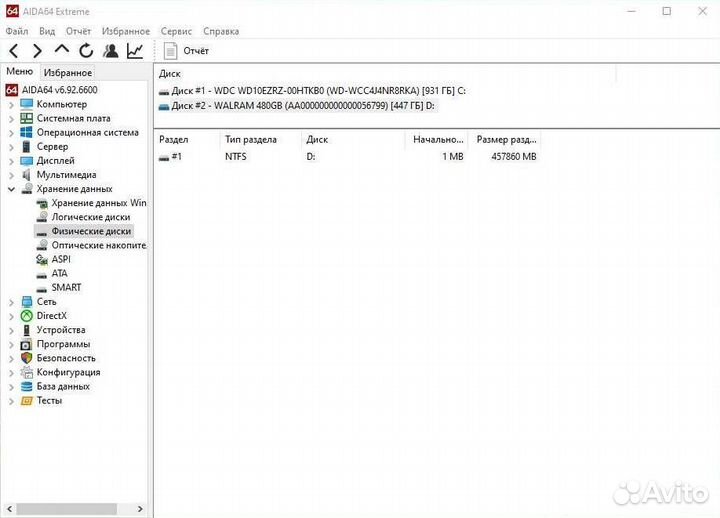The width and height of the screenshot is (720, 518).
Task: Expand the Компьютер tree node
Action: coord(12,105)
